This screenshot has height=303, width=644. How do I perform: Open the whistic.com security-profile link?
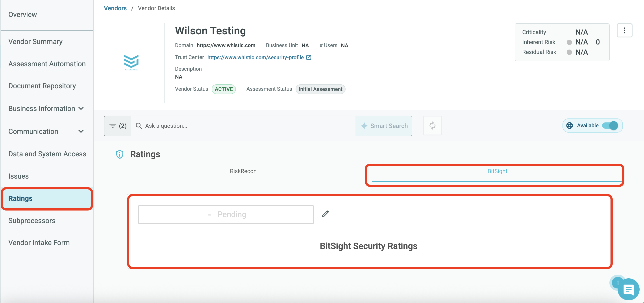pos(255,57)
